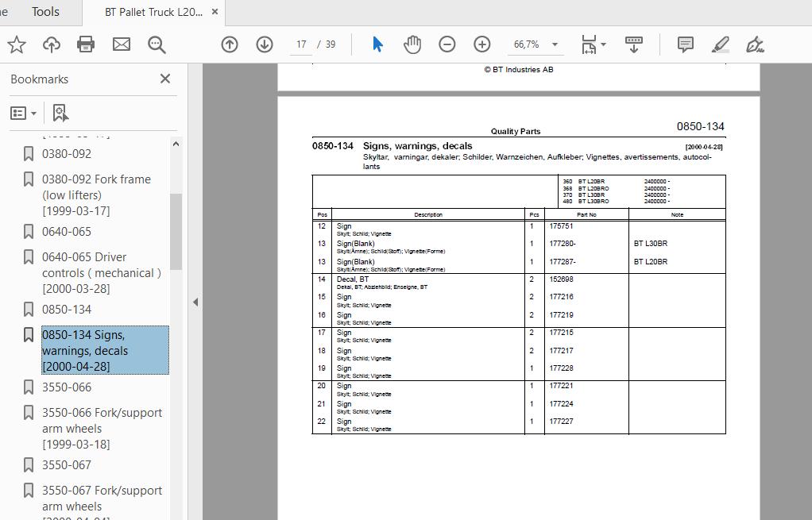The image size is (812, 520).
Task: Switch to the Tools tab
Action: pos(45,12)
